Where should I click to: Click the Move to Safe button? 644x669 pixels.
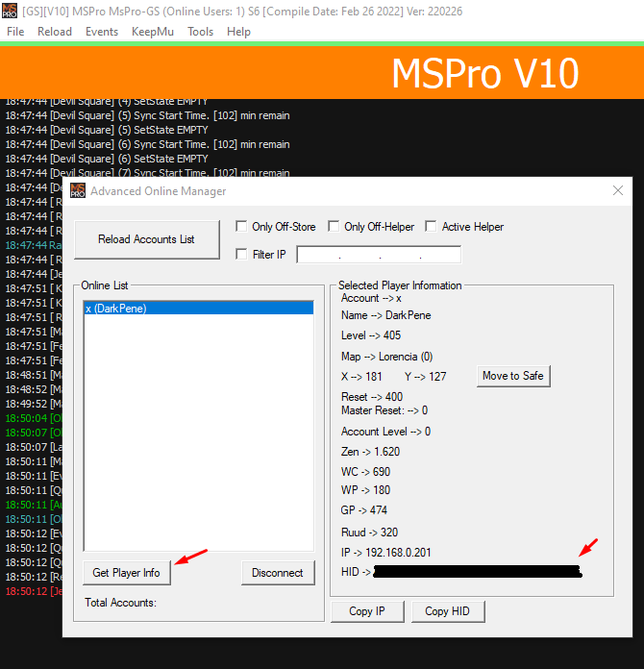click(x=512, y=376)
